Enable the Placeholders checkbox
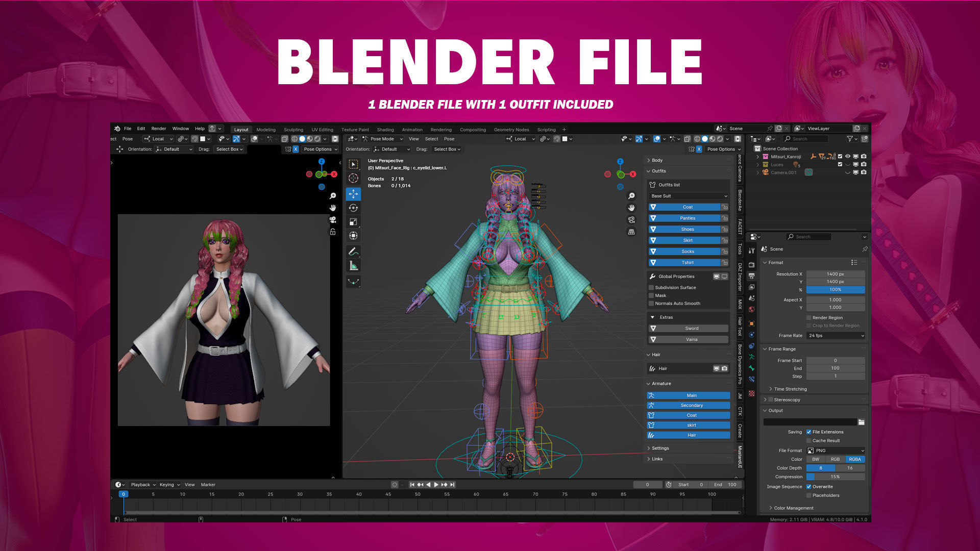The width and height of the screenshot is (980, 551). tap(808, 495)
